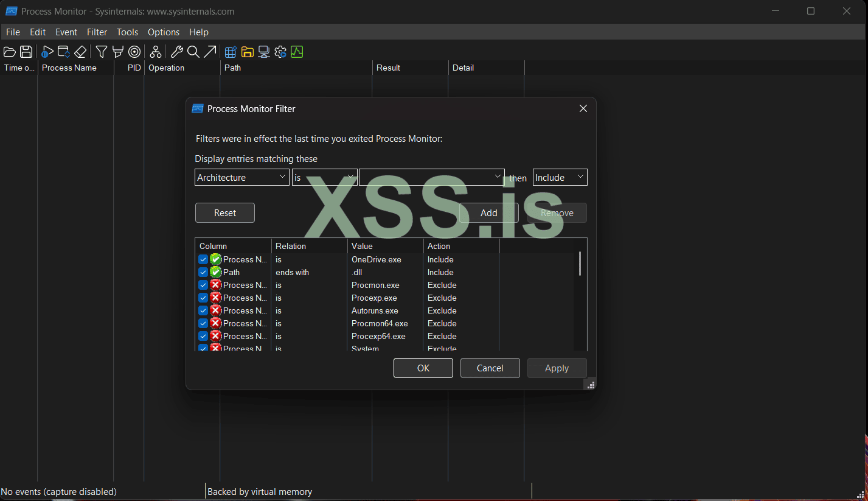Toggle show profiling events green icon
Viewport: 868px width, 501px height.
tap(297, 52)
